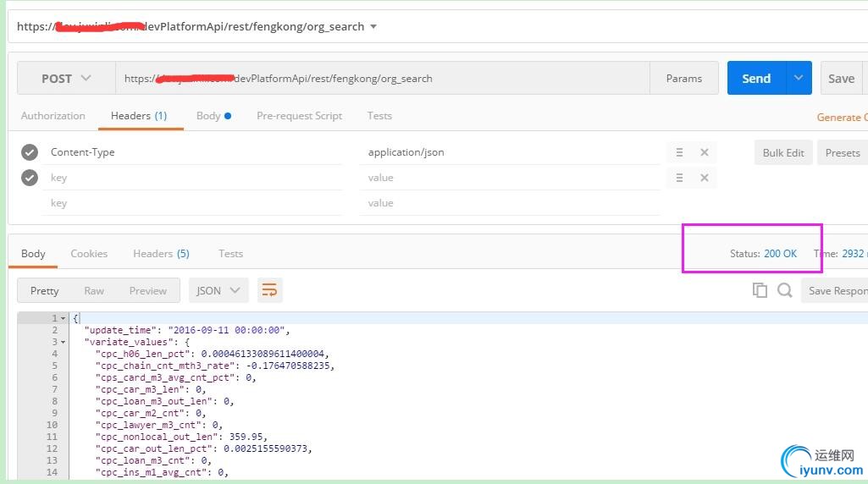This screenshot has width=868, height=484.
Task: Open the Content-Type row options menu icon
Action: tap(679, 152)
